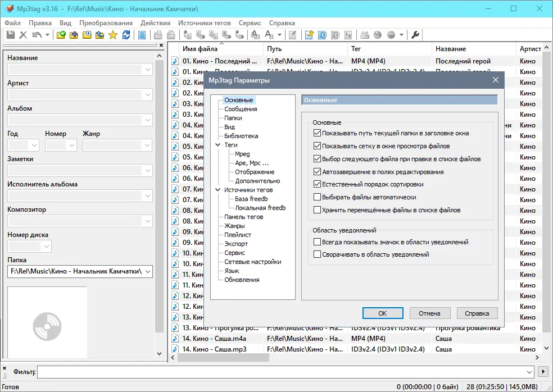Open the Артист combo box dropdown
The image size is (553, 392).
pyautogui.click(x=148, y=94)
